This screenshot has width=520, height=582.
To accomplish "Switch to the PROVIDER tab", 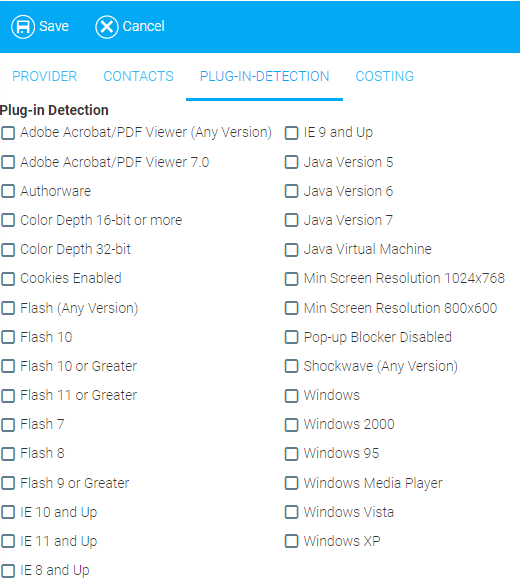I will click(x=45, y=76).
